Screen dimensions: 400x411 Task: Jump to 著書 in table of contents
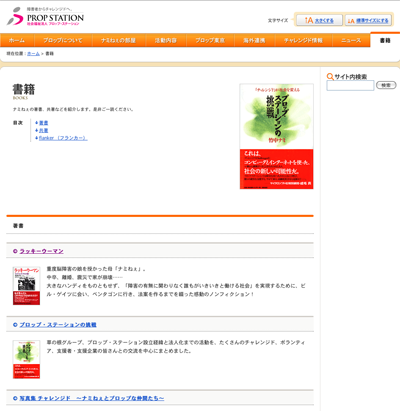tap(43, 123)
